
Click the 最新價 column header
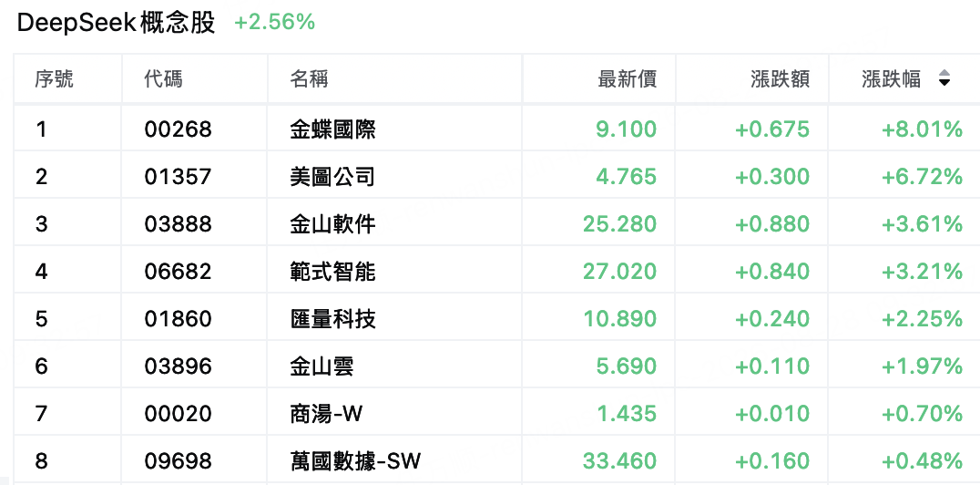[628, 78]
